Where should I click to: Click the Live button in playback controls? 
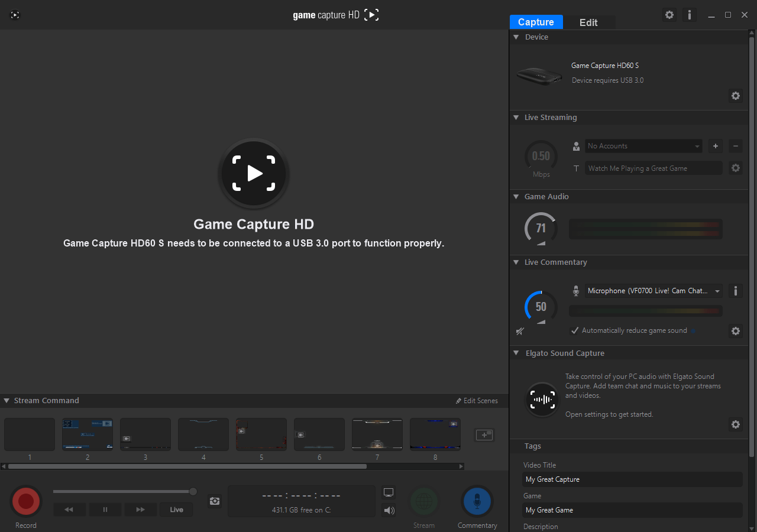pos(176,509)
